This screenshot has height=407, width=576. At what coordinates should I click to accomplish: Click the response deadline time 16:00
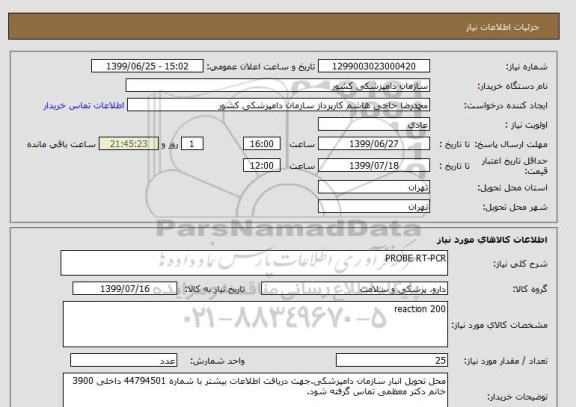click(x=262, y=144)
